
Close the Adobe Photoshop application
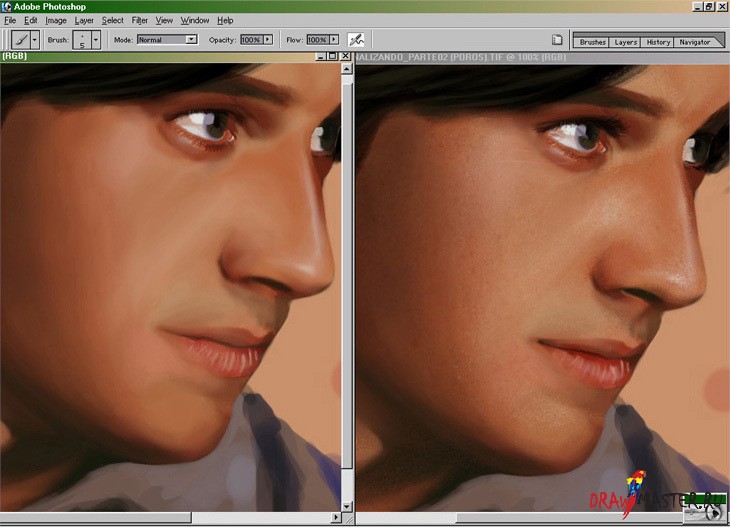click(x=722, y=7)
